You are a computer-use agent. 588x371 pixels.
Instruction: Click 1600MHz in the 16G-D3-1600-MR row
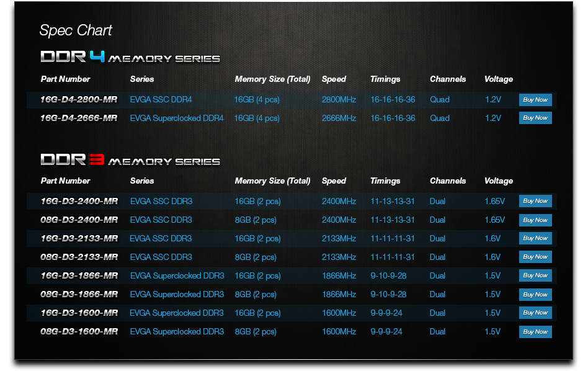point(339,313)
